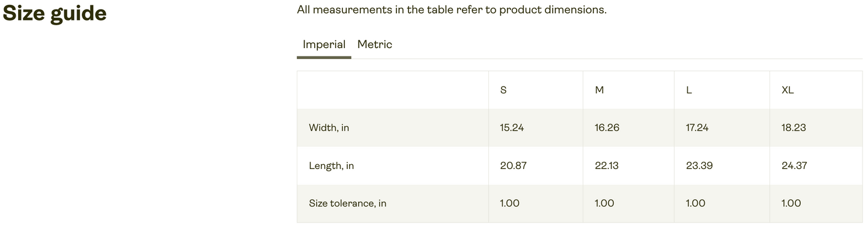This screenshot has height=228, width=868.
Task: Select the Size tolerance, in row label
Action: (x=347, y=203)
